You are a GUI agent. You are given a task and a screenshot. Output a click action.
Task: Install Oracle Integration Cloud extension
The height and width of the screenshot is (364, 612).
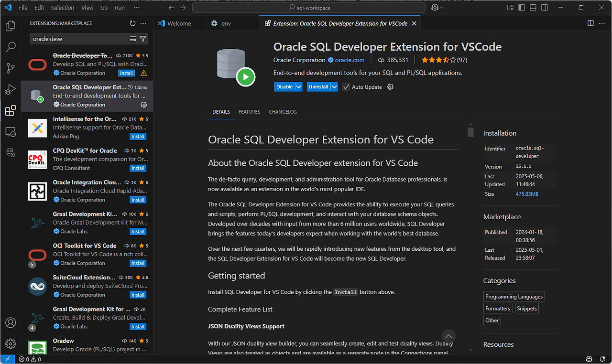(x=138, y=200)
